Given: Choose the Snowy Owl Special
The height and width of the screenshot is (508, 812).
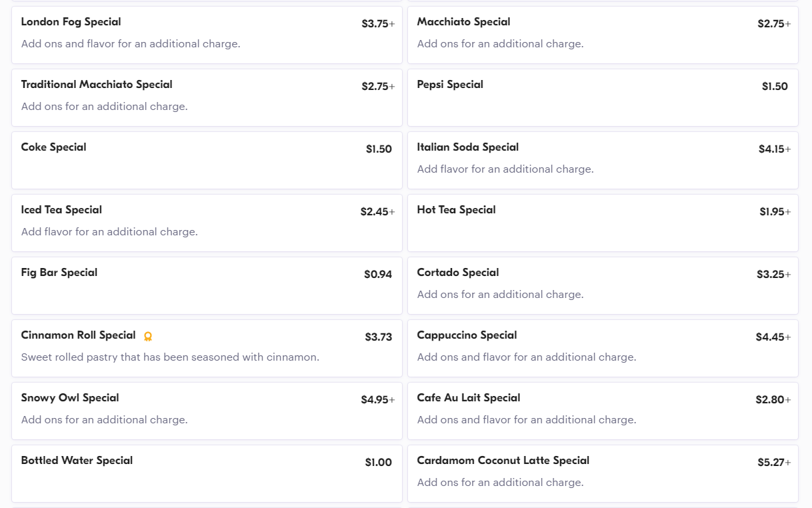Looking at the screenshot, I should 207,411.
